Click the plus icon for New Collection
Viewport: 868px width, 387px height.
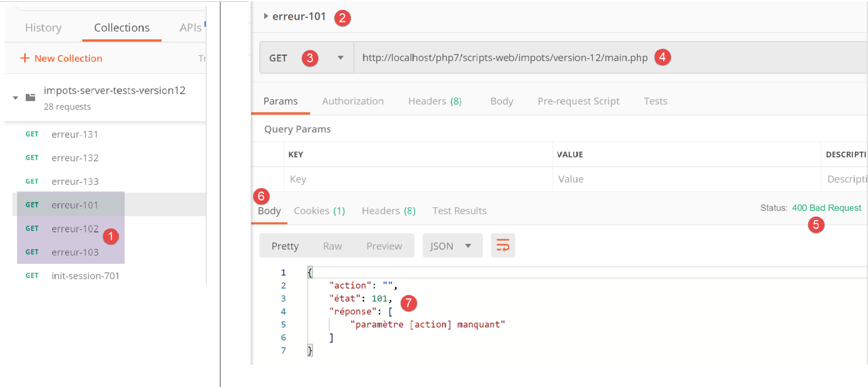tap(25, 58)
